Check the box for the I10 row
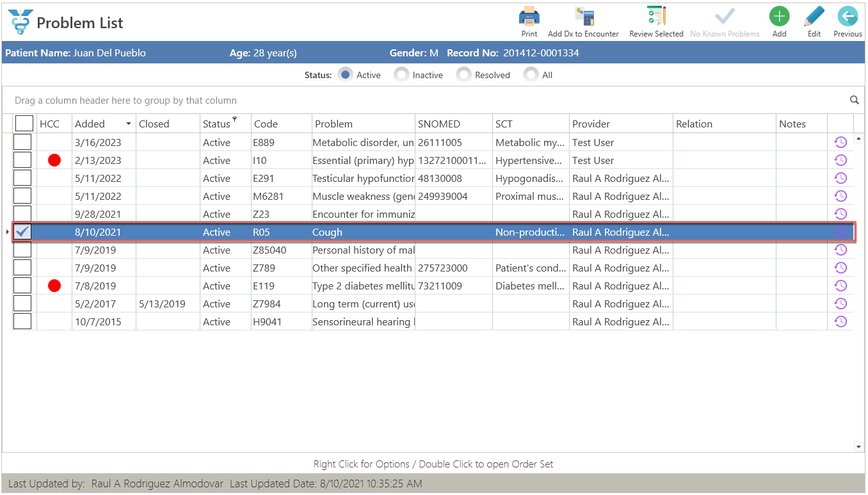Screen dimensions: 868x495 coord(22,160)
